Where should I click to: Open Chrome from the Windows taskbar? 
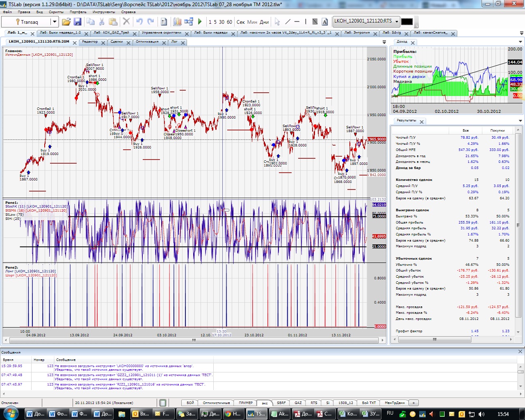coord(233,414)
